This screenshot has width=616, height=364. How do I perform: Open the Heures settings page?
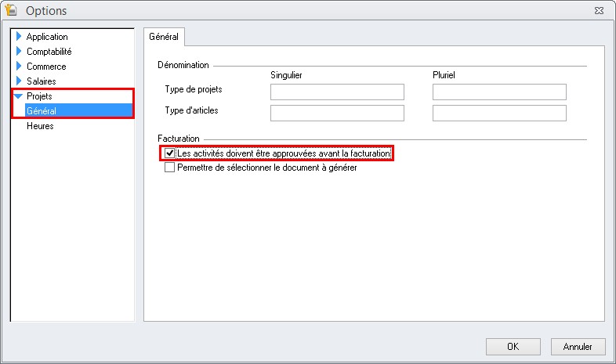click(x=40, y=126)
